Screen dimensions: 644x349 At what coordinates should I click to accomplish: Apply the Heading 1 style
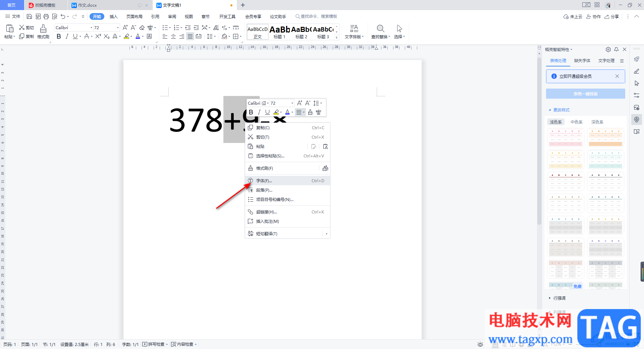pyautogui.click(x=279, y=32)
